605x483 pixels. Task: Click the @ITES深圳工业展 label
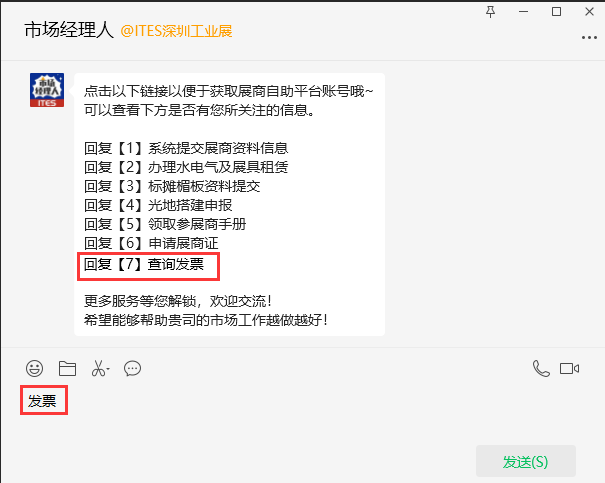pos(176,31)
